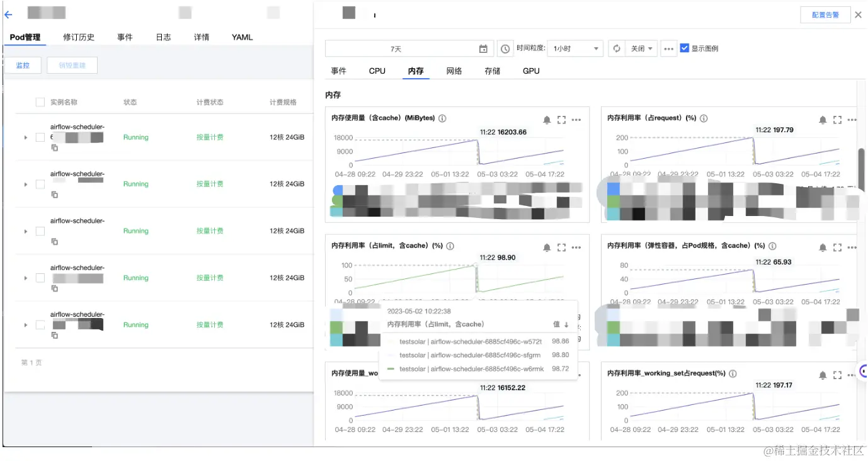
Task: Check the select-all checkbox by 实例名称
Action: tap(40, 102)
